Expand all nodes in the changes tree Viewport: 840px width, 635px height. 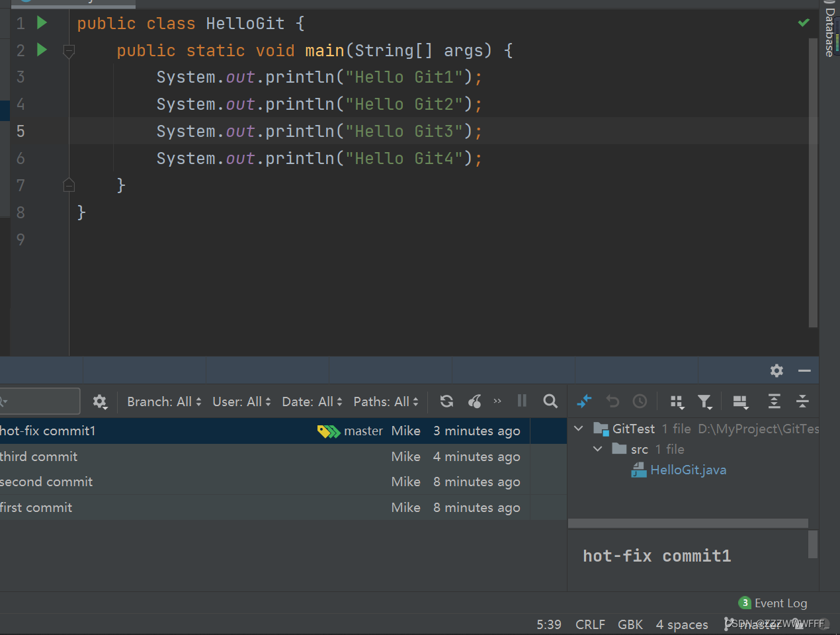click(775, 401)
